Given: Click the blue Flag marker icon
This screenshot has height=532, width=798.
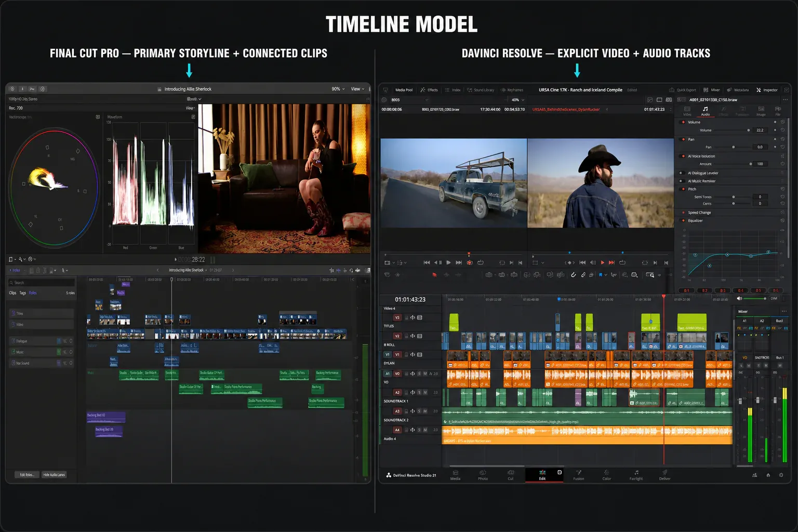Looking at the screenshot, I should point(601,275).
